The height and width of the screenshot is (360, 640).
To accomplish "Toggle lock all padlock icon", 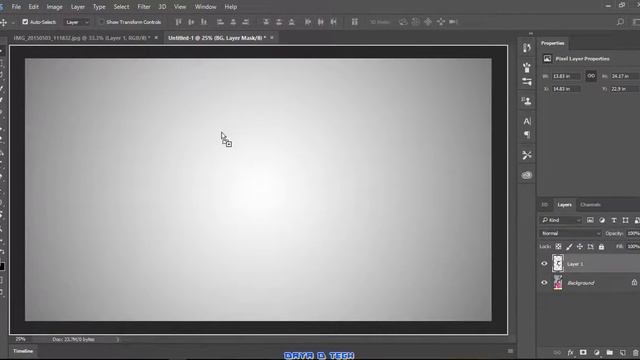I will (601, 247).
